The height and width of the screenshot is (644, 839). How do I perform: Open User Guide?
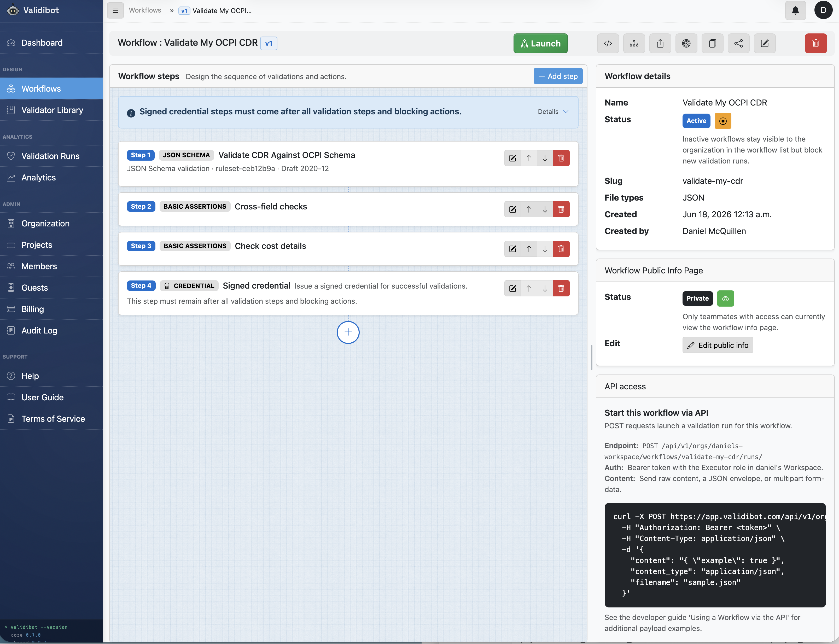click(51, 397)
